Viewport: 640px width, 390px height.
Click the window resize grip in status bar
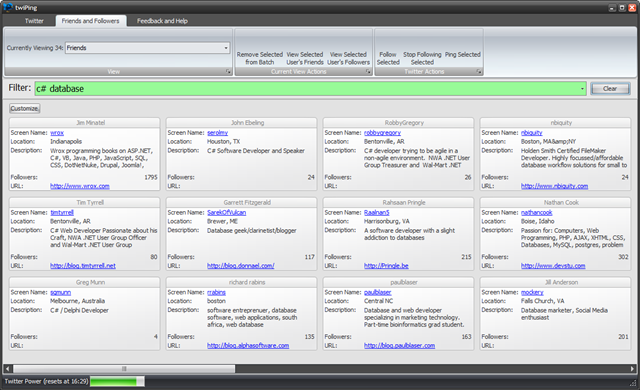point(633,383)
